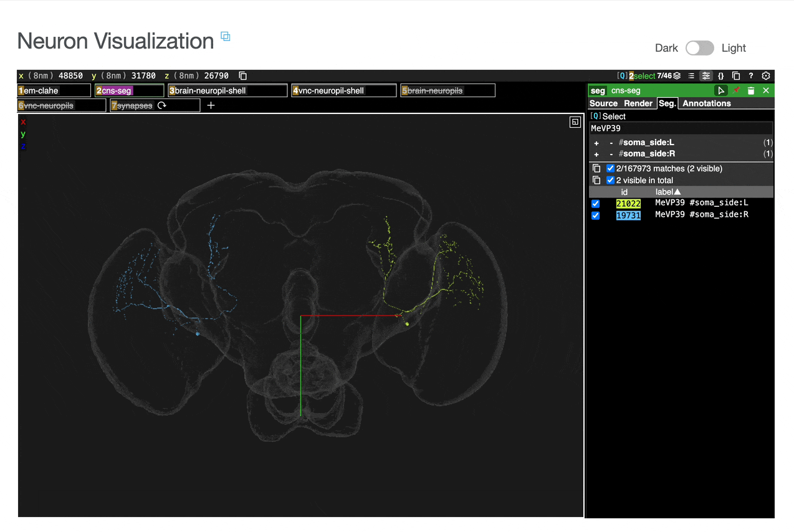Collapse #soma_side:R with the minus control

click(611, 154)
